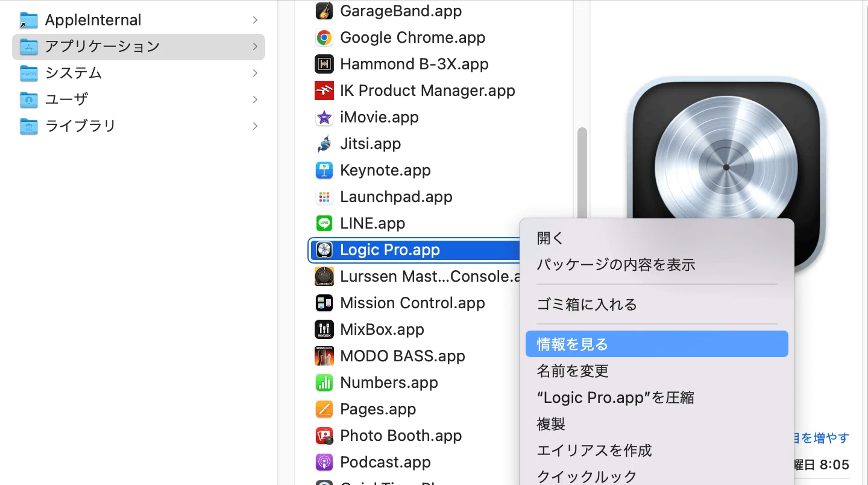Image resolution: width=868 pixels, height=485 pixels.
Task: Click the Pages.app icon
Action: coord(324,409)
